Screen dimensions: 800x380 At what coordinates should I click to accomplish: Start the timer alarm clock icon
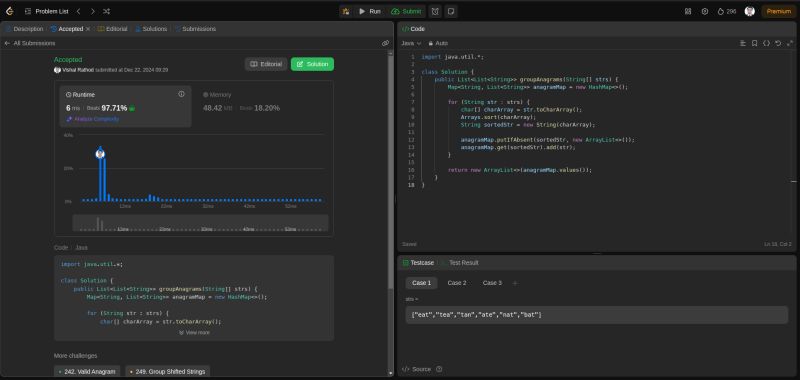tap(435, 11)
